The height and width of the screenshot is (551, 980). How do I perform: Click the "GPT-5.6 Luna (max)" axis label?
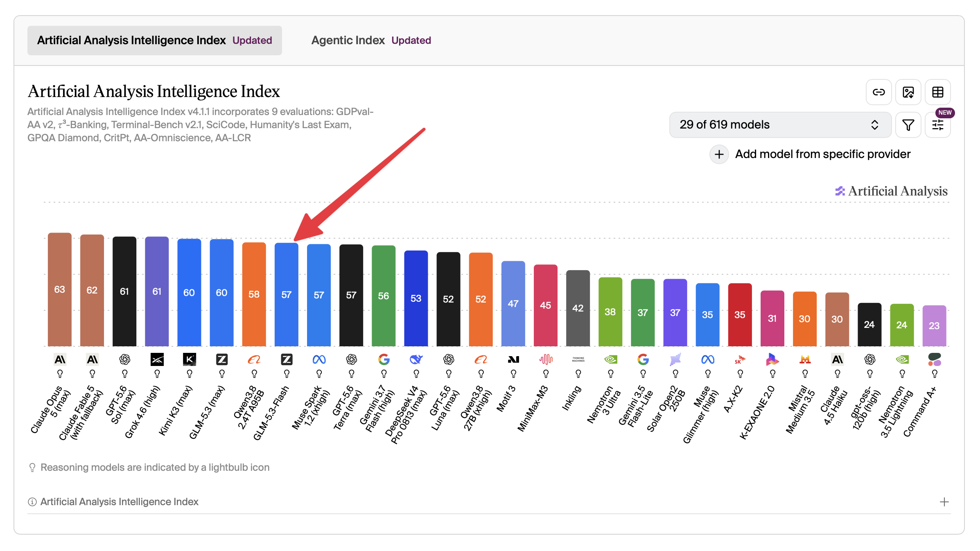(x=445, y=408)
